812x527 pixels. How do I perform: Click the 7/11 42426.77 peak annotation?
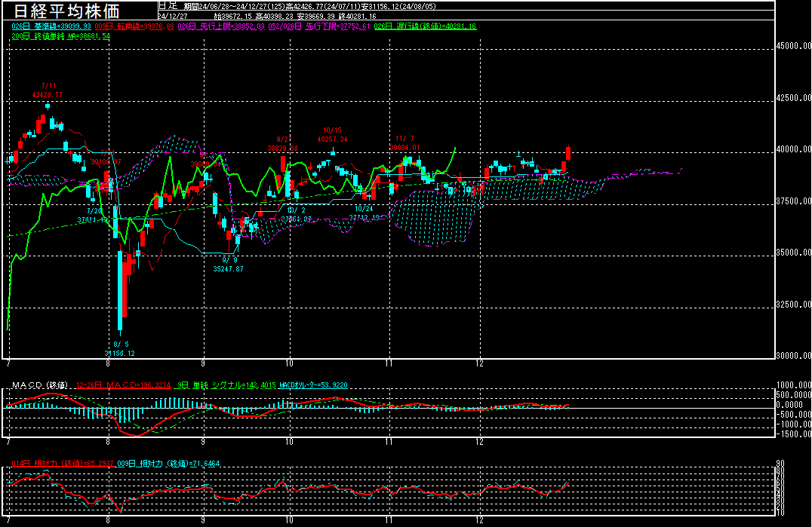pyautogui.click(x=47, y=90)
